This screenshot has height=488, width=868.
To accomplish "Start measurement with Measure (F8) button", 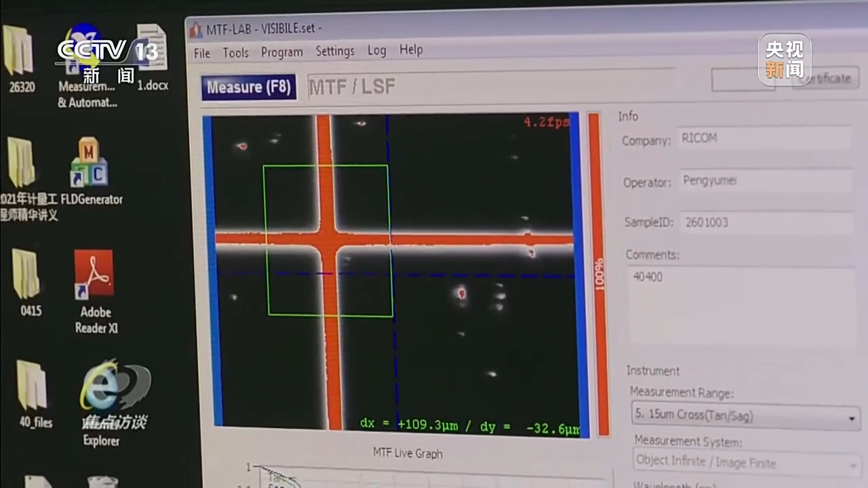I will click(x=248, y=87).
